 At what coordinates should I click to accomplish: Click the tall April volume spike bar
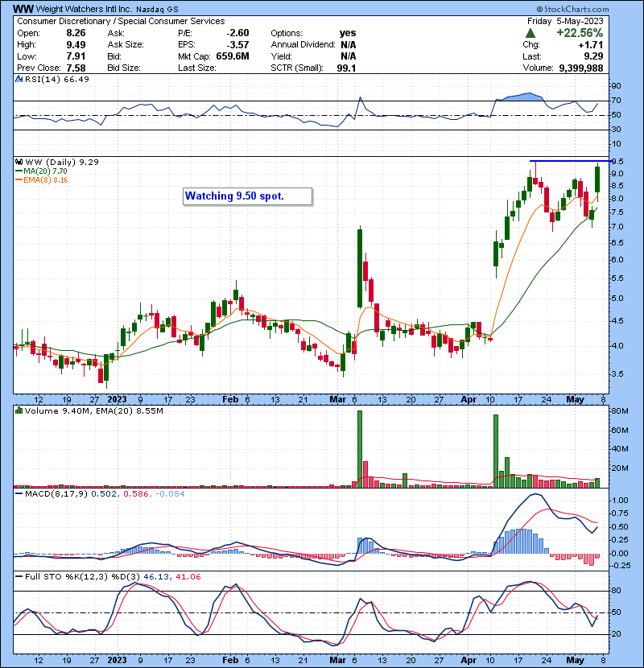point(496,451)
